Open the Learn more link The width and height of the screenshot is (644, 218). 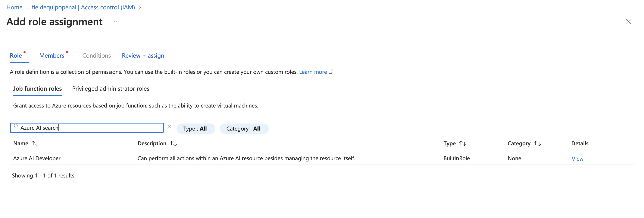(x=313, y=72)
